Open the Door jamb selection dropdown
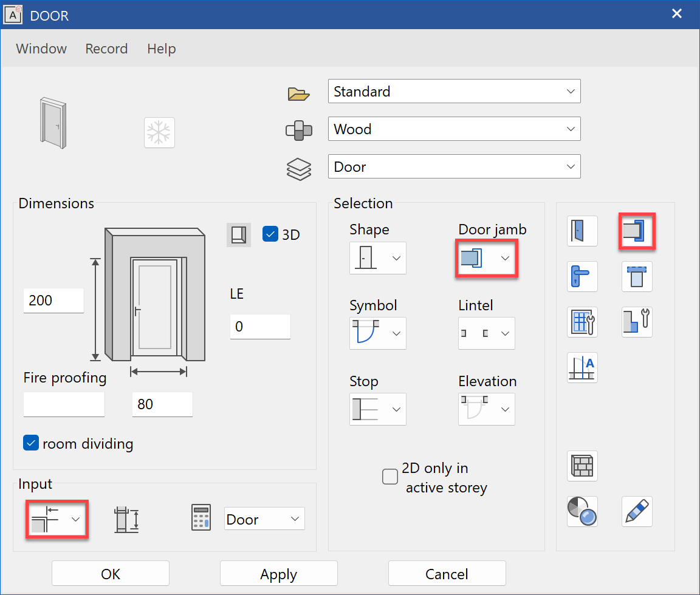This screenshot has width=700, height=595. tap(486, 259)
